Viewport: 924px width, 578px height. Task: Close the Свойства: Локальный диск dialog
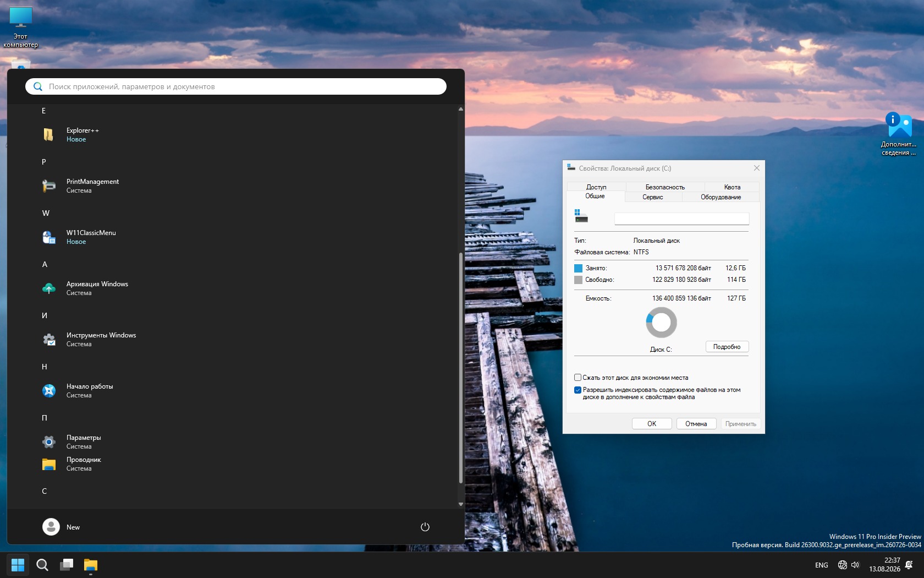(x=757, y=168)
